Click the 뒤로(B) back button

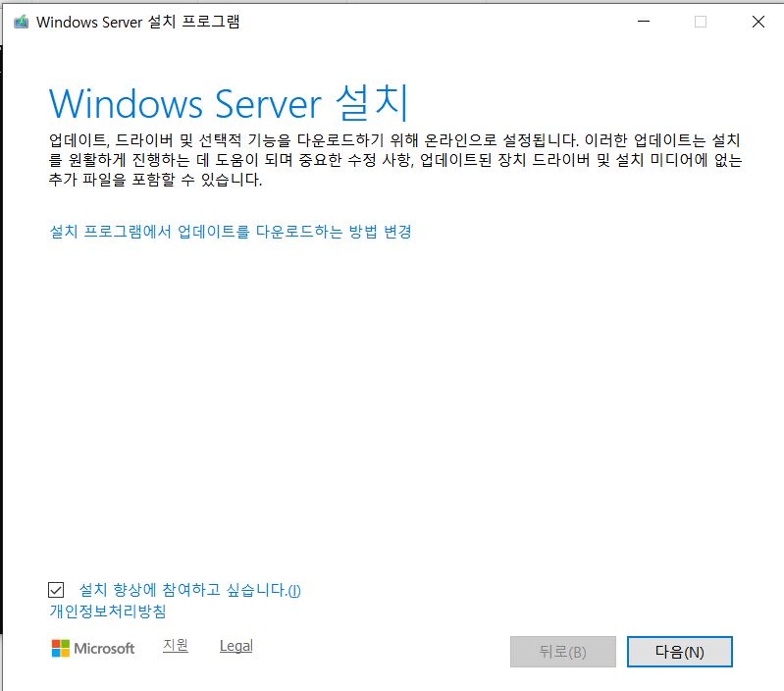click(563, 652)
